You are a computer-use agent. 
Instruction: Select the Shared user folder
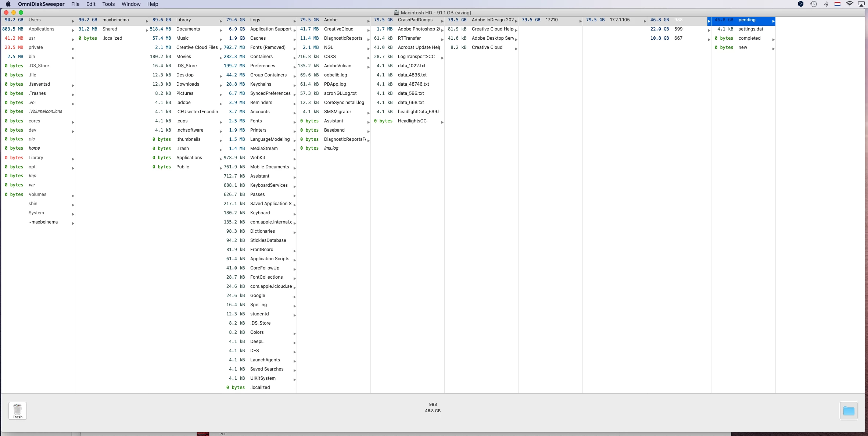click(110, 29)
